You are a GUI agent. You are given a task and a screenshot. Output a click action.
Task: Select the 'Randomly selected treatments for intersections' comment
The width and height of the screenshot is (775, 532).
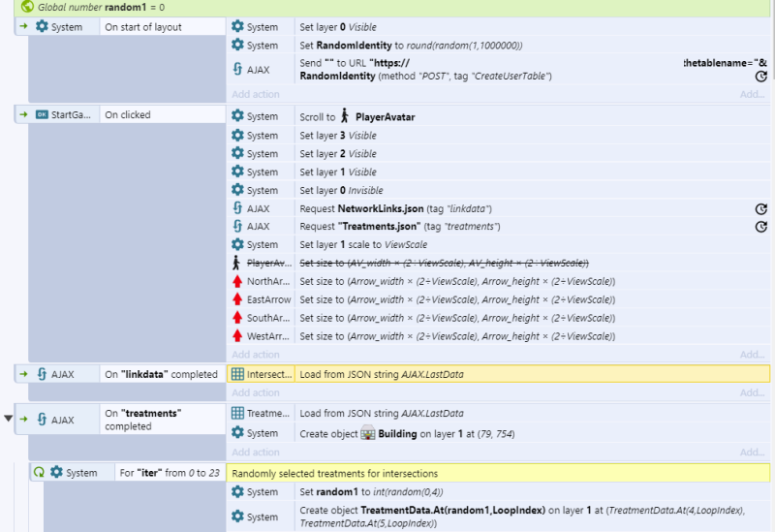tap(498, 473)
